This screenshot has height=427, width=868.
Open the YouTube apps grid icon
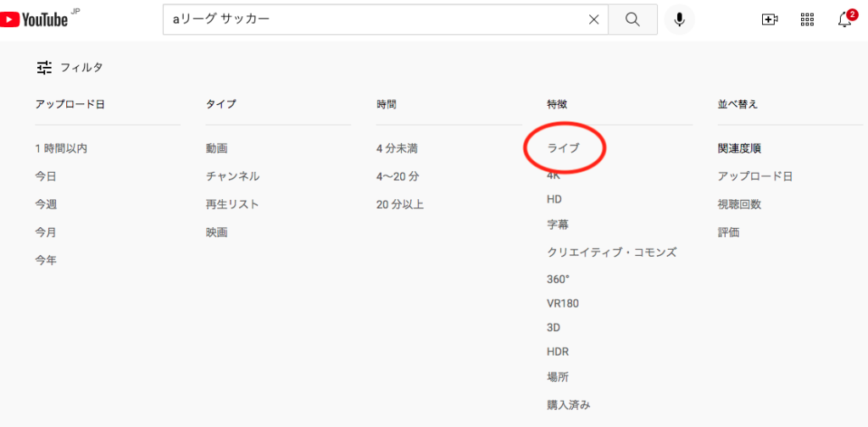pyautogui.click(x=807, y=19)
